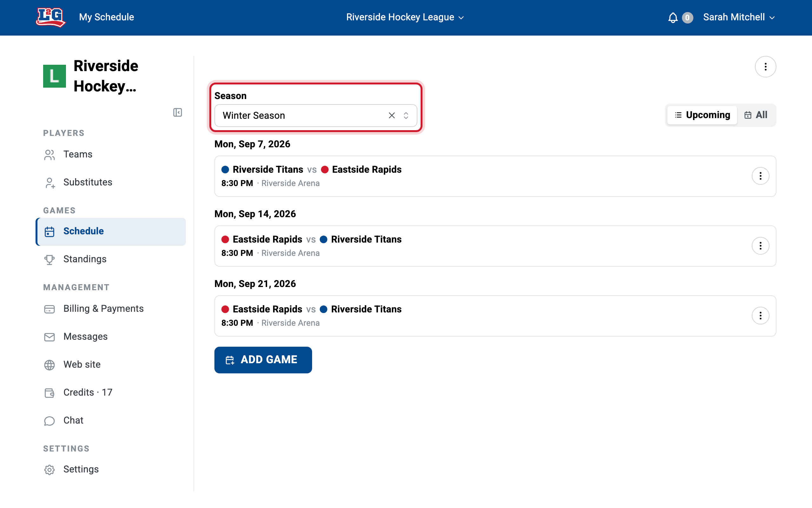Click Riverside Titans in Sep 21 game
This screenshot has width=812, height=508.
366,310
